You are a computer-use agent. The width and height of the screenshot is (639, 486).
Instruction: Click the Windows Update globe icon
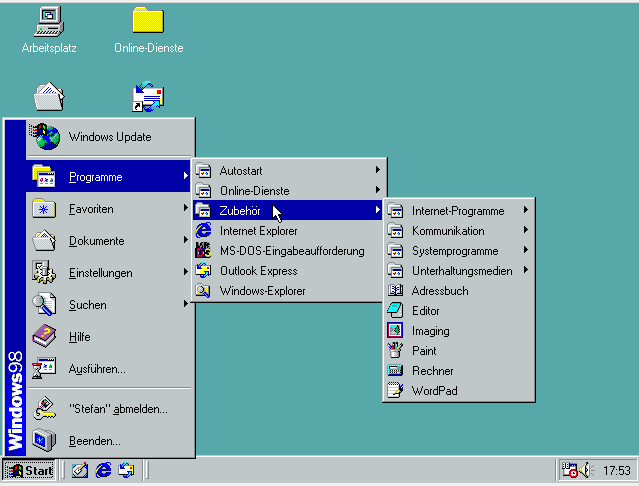click(x=44, y=136)
